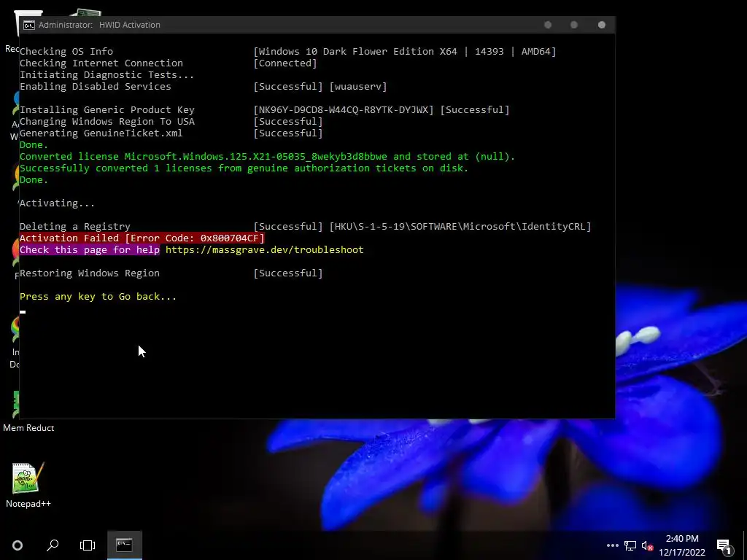Click the "Successfully converted 1 licenses" line
Image resolution: width=747 pixels, height=560 pixels.
(x=244, y=168)
